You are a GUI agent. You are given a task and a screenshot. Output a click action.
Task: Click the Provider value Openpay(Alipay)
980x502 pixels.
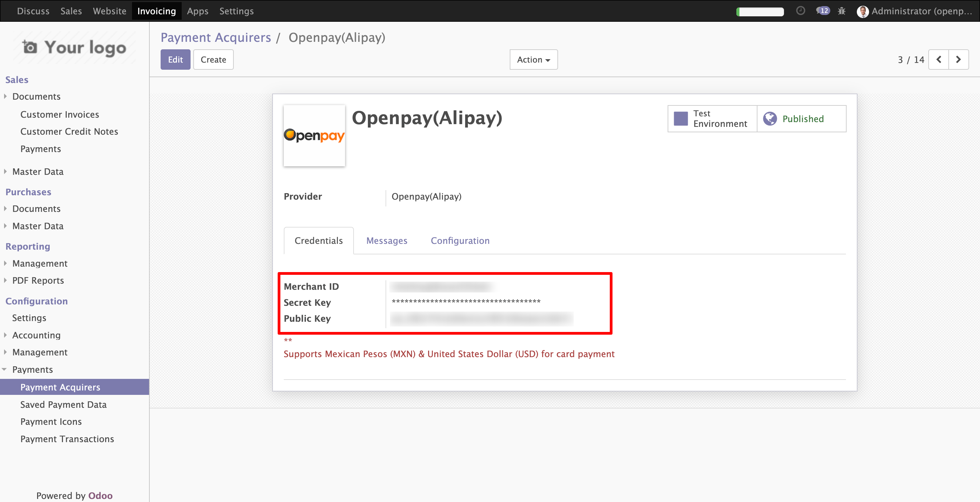pos(426,197)
